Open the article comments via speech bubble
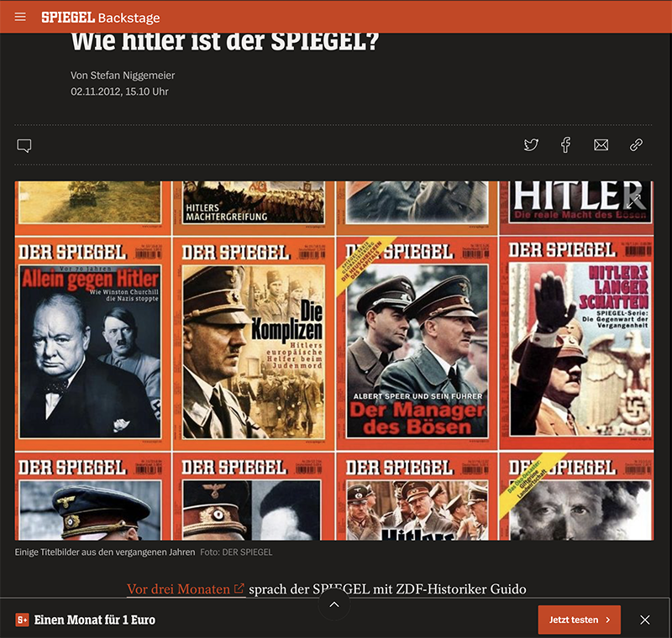 (x=24, y=146)
